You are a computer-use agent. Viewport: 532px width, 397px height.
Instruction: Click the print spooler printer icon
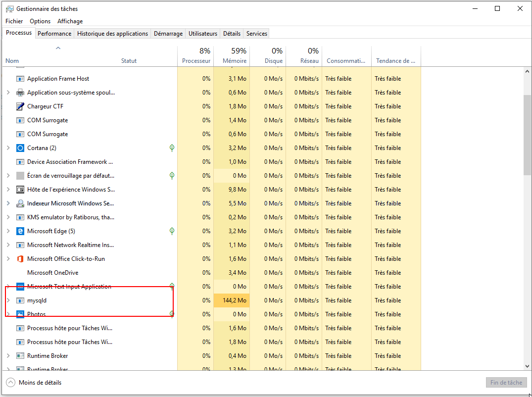click(20, 93)
